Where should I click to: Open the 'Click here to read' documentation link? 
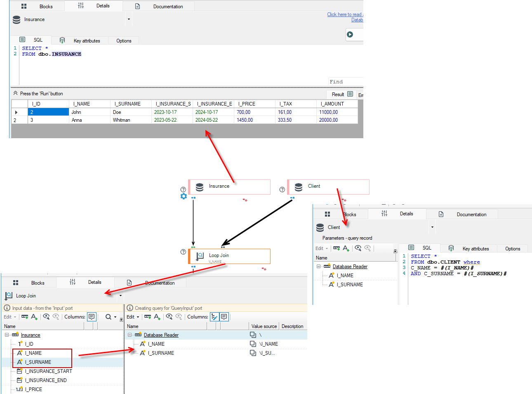pyautogui.click(x=345, y=14)
